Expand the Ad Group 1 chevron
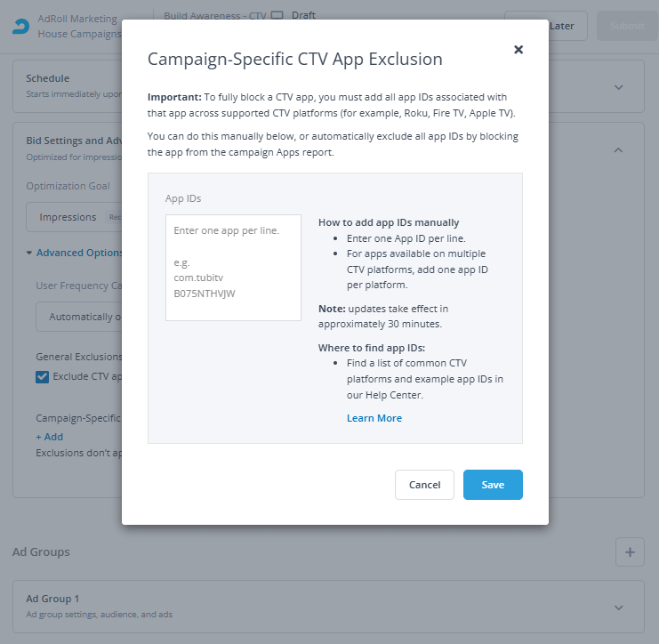The image size is (659, 644). click(618, 608)
